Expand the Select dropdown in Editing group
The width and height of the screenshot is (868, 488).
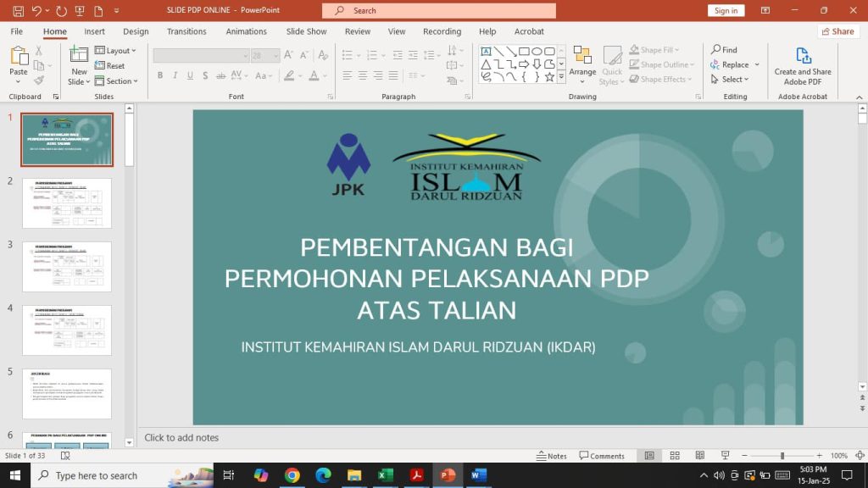pos(730,79)
